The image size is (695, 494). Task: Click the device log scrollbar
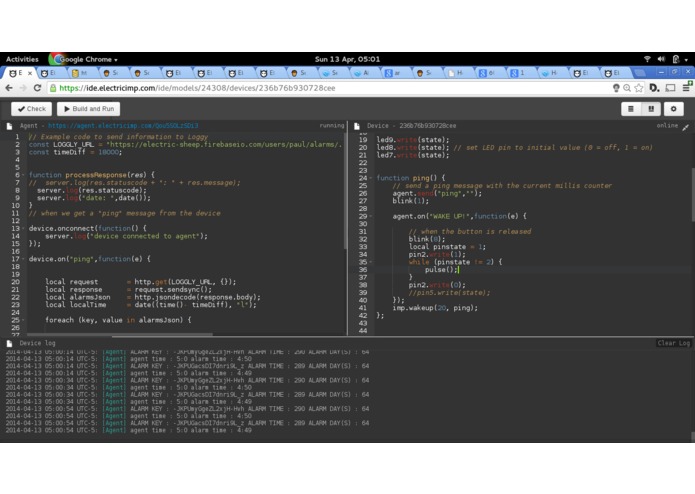693,437
